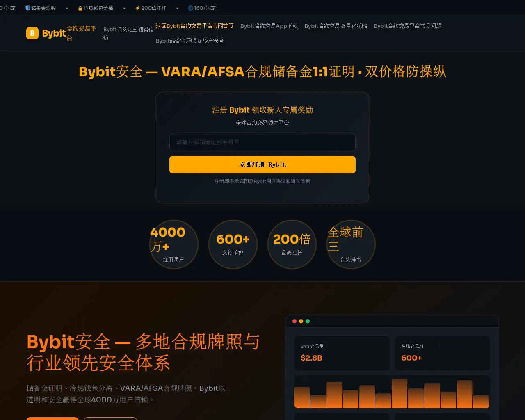Click the 200倍杠杆 ticker text
Screen dimensions: 525x420
click(154, 8)
